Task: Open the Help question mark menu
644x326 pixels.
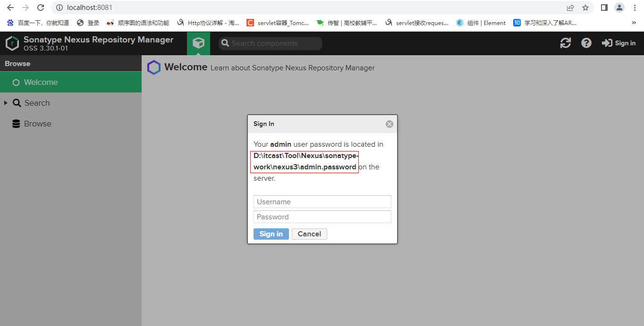Action: click(x=586, y=43)
